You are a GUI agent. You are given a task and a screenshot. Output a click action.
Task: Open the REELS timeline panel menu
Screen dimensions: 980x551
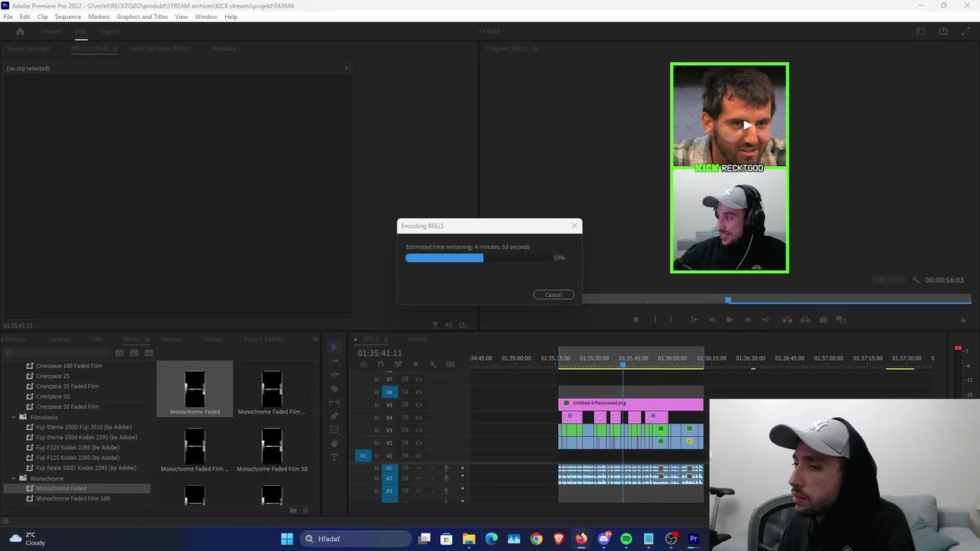[387, 339]
